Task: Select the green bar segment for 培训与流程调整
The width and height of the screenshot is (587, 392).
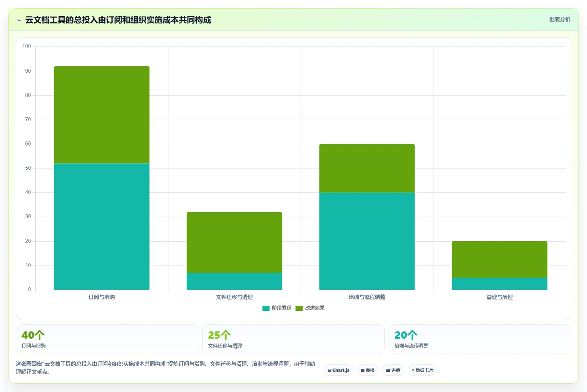Action: (367, 169)
